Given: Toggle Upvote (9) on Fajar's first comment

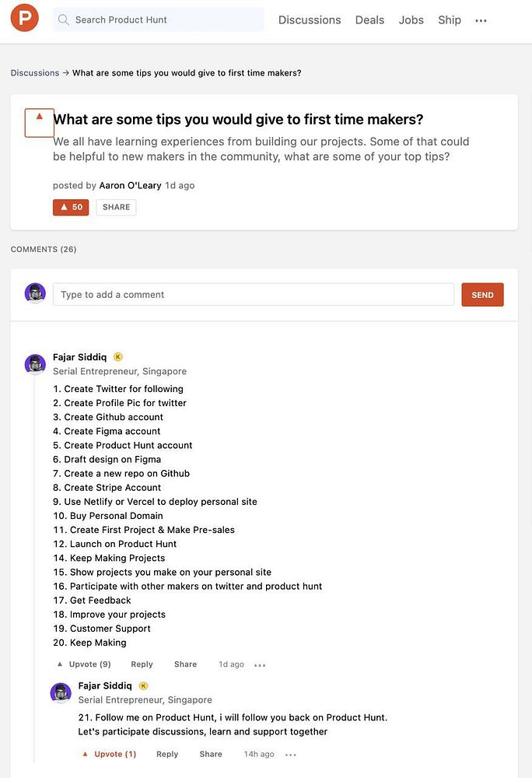Looking at the screenshot, I should coord(84,664).
